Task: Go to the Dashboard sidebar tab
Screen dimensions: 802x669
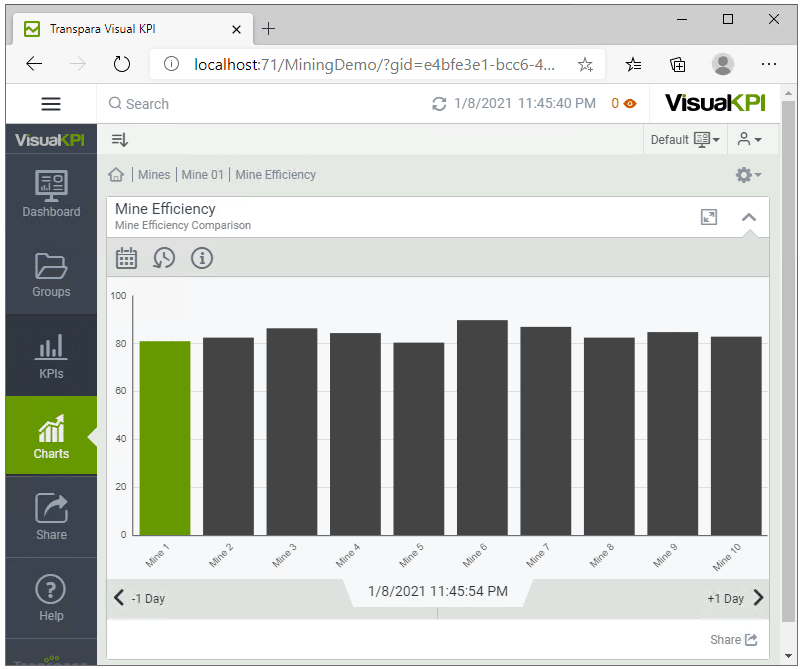Action: click(51, 194)
